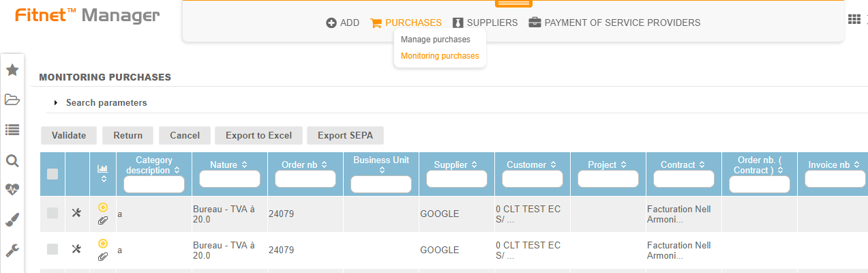The image size is (868, 273).
Task: Check the second purchase row checkbox
Action: click(53, 250)
